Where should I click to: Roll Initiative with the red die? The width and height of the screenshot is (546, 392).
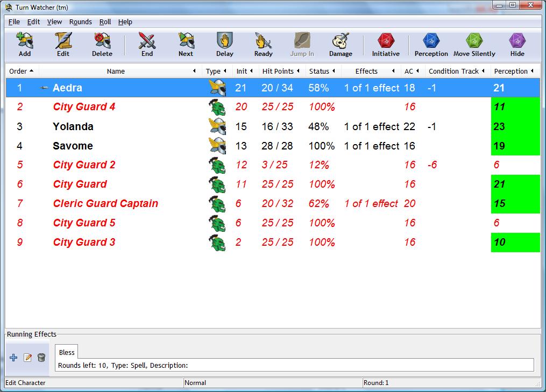(386, 41)
